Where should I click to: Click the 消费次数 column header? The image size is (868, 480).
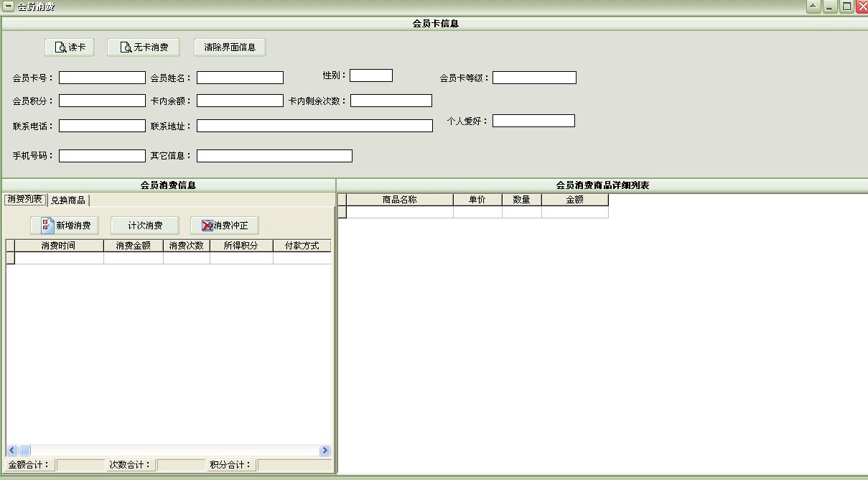(x=187, y=246)
